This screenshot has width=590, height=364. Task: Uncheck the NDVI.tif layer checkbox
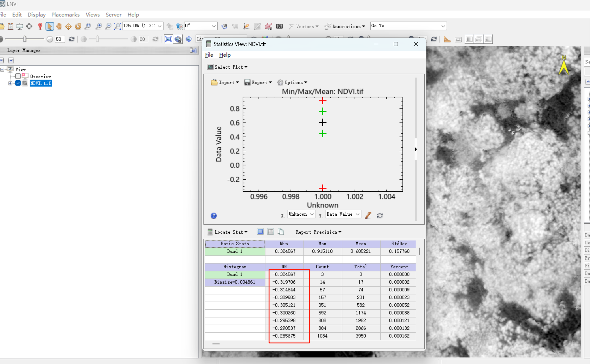(18, 83)
